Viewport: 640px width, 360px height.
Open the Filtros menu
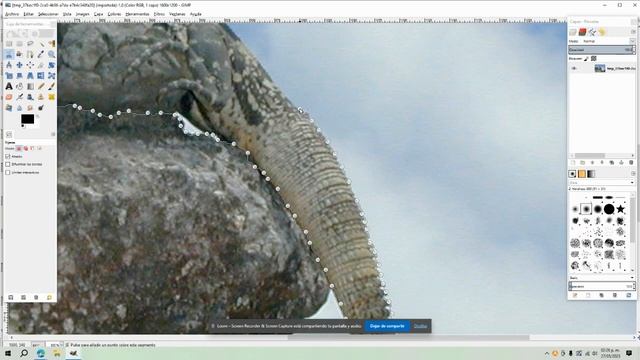159,14
